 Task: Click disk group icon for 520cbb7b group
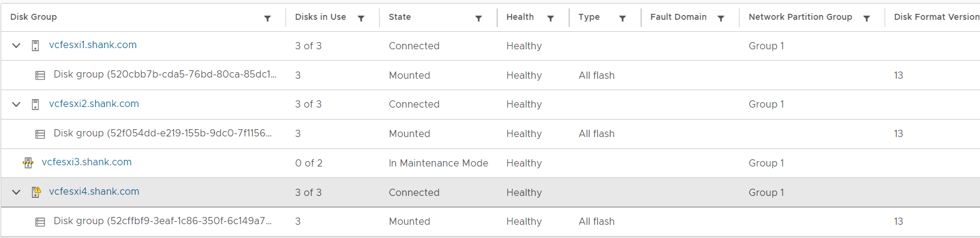40,76
